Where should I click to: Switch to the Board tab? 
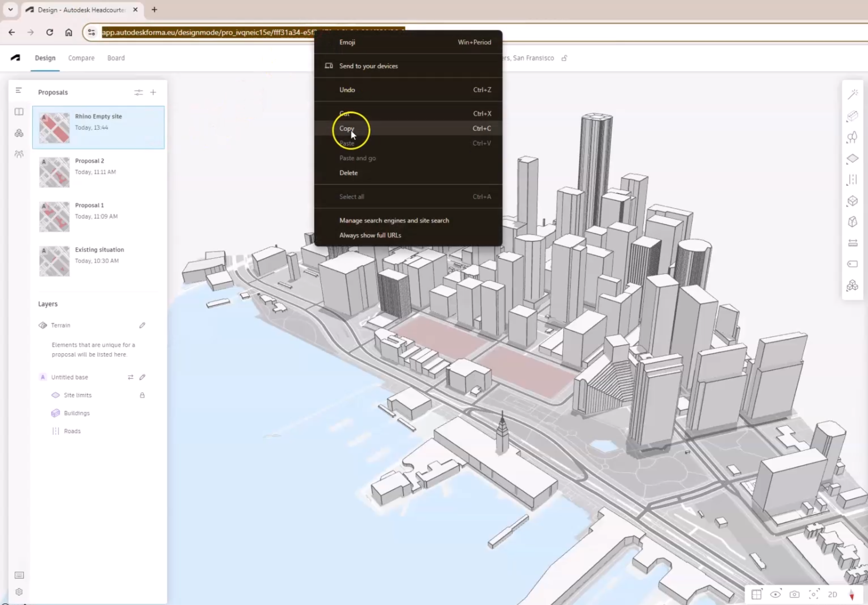point(116,58)
